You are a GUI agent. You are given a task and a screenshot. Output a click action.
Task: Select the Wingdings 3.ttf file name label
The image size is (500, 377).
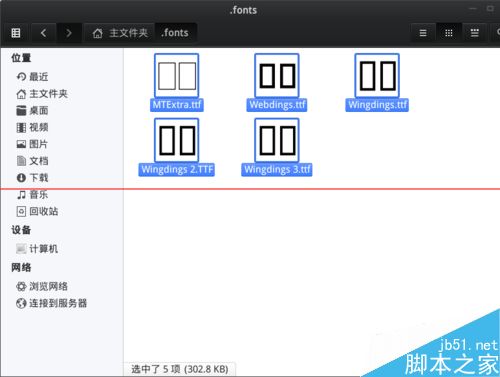pos(277,169)
